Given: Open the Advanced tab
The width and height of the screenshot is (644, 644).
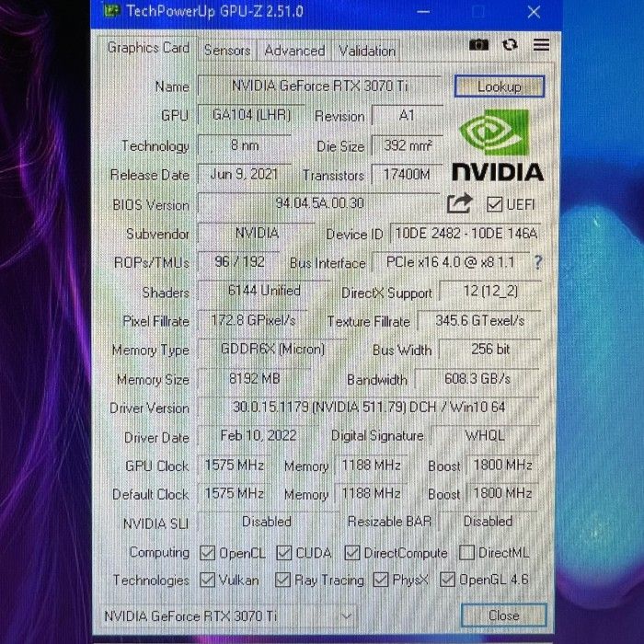Looking at the screenshot, I should (x=294, y=51).
